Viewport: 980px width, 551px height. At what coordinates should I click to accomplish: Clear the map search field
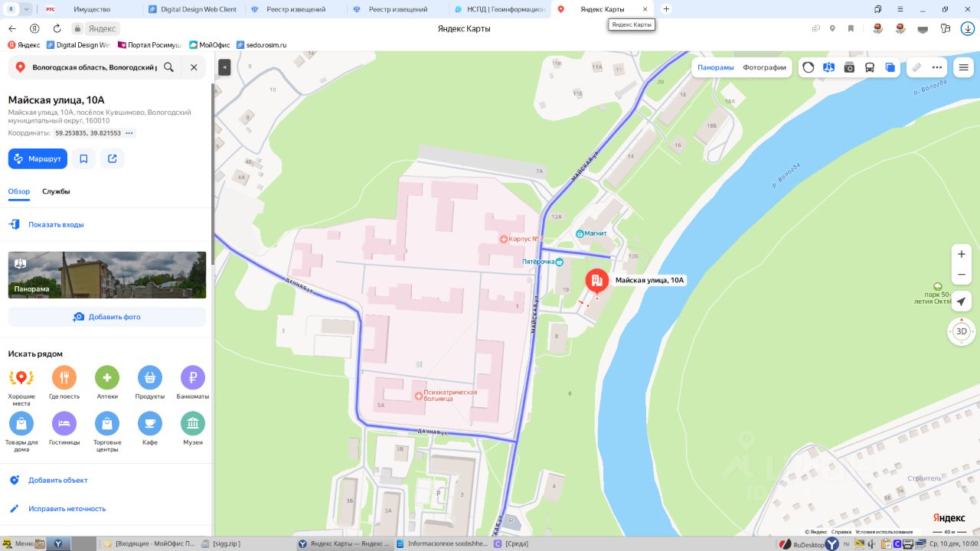194,67
